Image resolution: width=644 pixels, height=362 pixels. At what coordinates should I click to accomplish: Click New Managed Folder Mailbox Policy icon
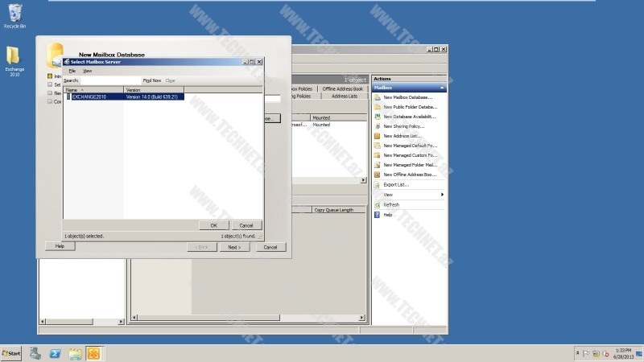point(377,165)
